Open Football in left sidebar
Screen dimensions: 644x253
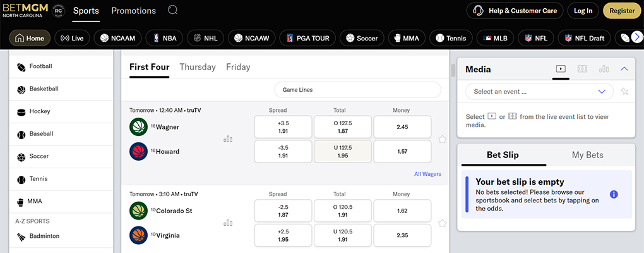61,66
